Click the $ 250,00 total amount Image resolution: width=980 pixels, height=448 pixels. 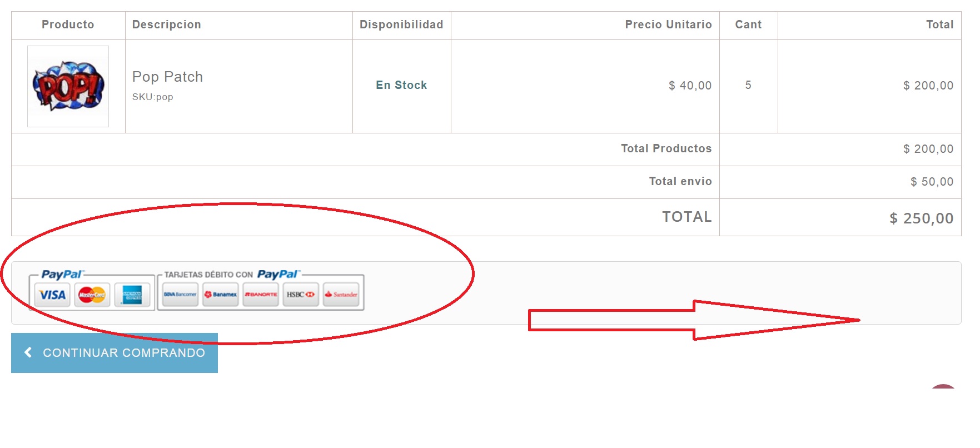[x=921, y=218]
